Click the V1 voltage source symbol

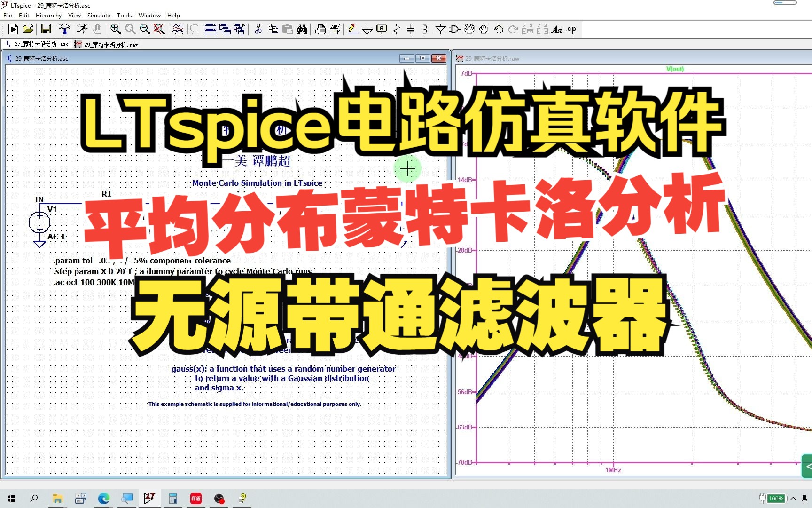[x=39, y=222]
